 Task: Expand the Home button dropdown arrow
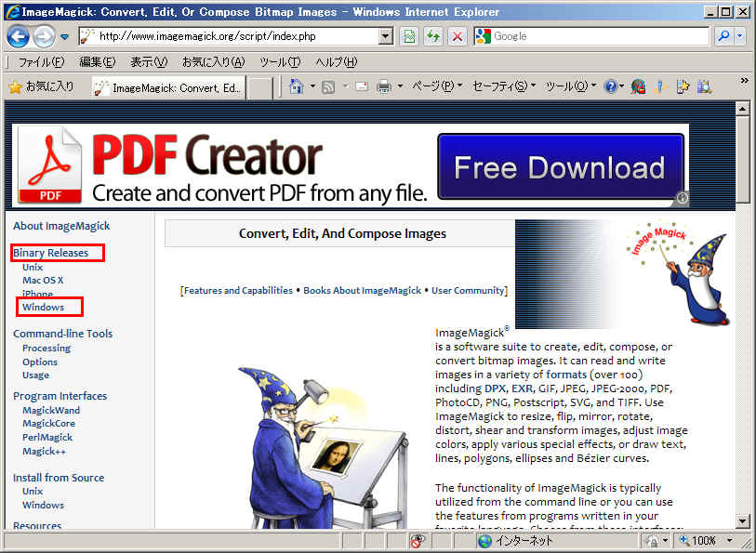312,86
